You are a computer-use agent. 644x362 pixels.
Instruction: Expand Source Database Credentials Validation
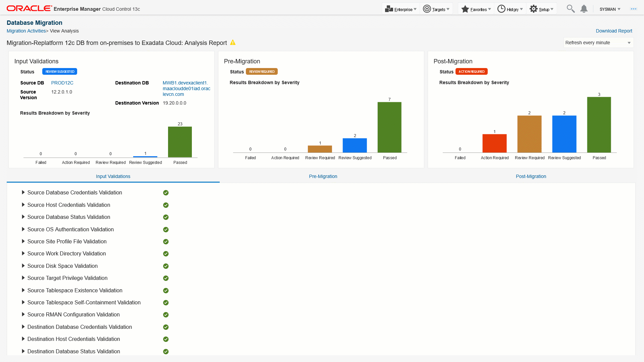point(23,192)
